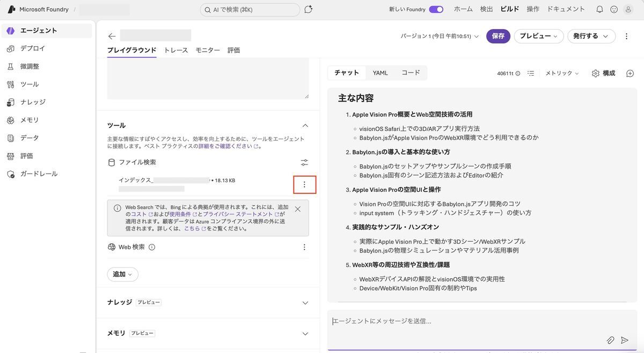Open the メトリック dropdown

(x=562, y=73)
